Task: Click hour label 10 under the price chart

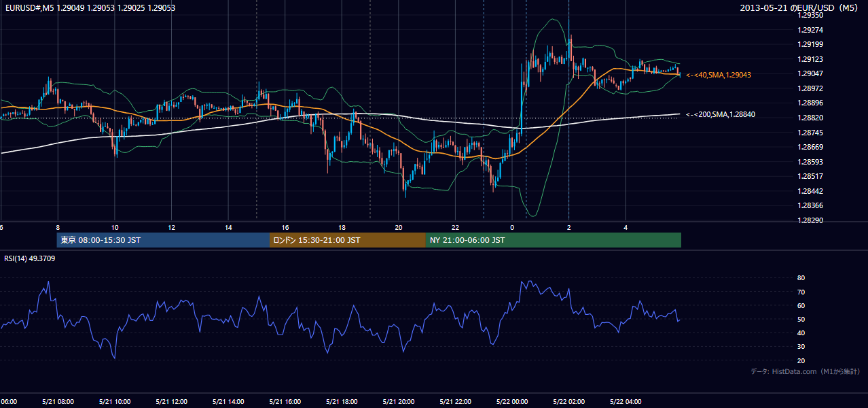Action: coord(115,228)
